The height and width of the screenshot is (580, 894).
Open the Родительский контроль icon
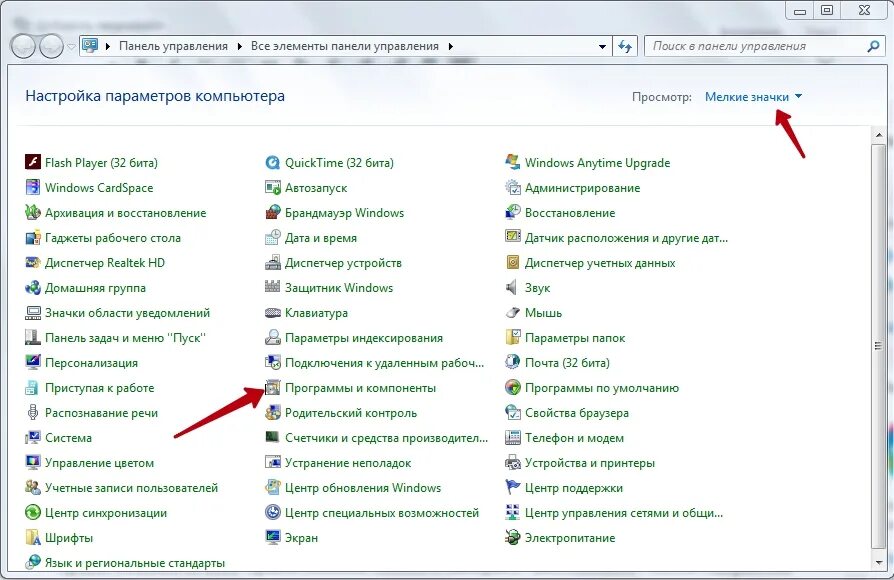pyautogui.click(x=273, y=413)
